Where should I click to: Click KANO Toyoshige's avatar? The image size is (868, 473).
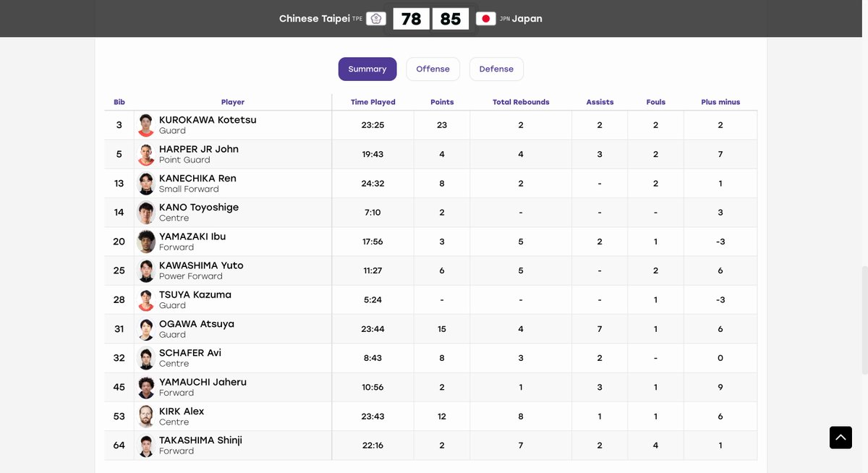146,213
